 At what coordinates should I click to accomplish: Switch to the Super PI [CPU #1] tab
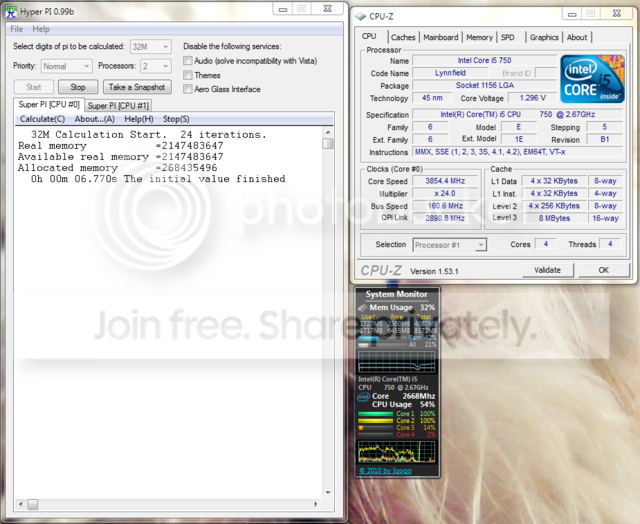118,105
